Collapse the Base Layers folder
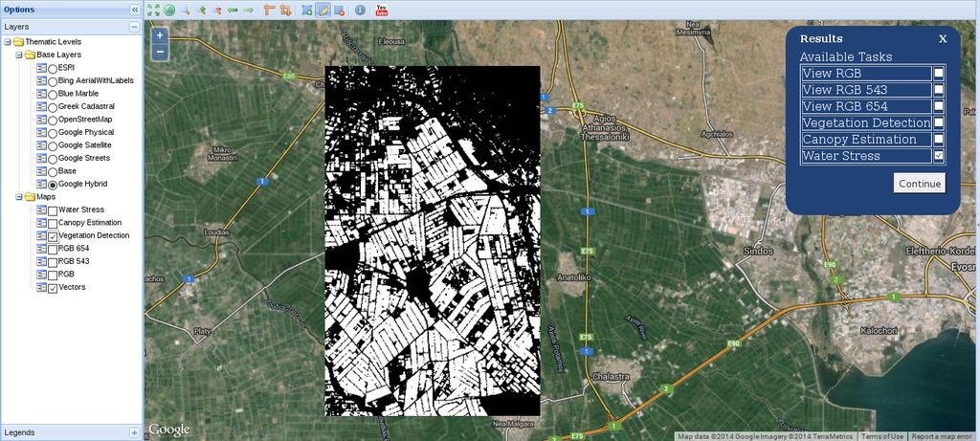980x441 pixels. click(19, 55)
